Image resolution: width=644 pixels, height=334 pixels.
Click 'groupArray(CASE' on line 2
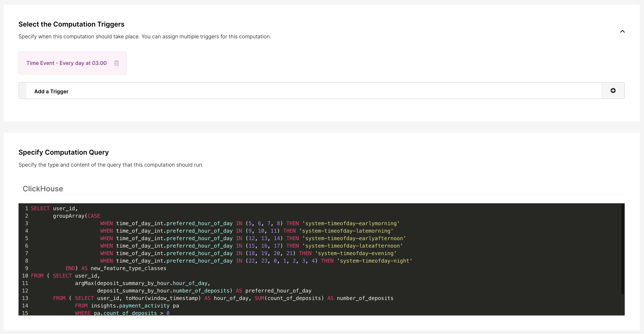point(77,216)
